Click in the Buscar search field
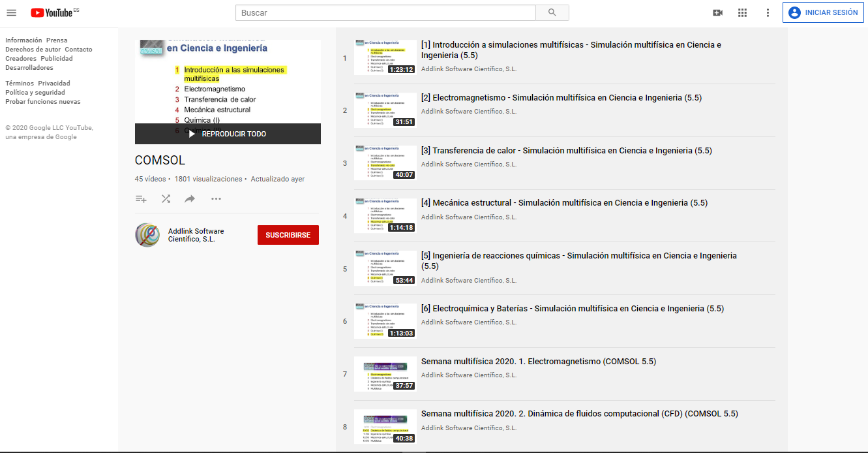This screenshot has height=453, width=868. pyautogui.click(x=385, y=12)
